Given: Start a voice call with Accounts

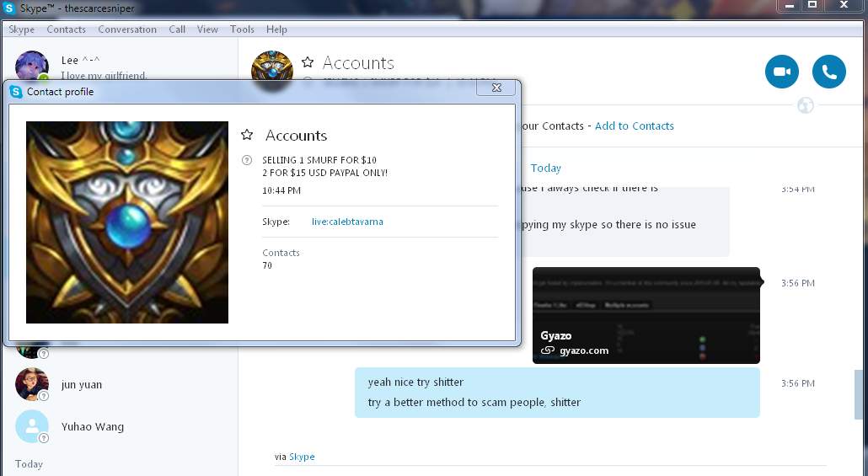Looking at the screenshot, I should pyautogui.click(x=828, y=72).
